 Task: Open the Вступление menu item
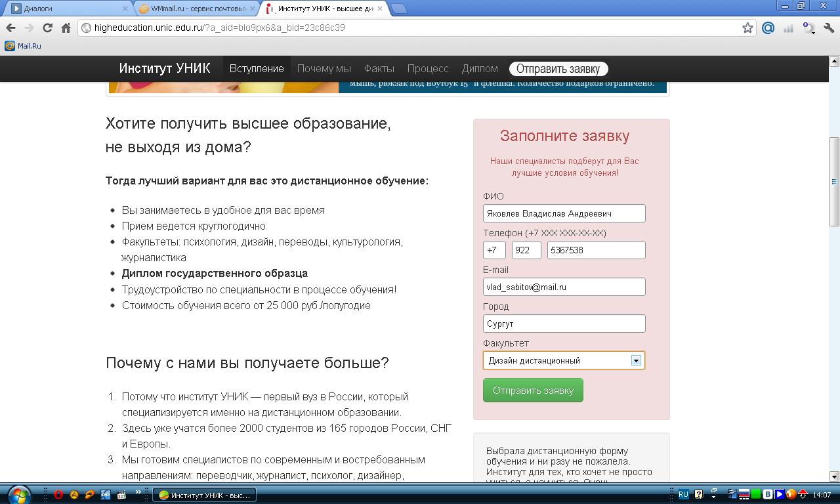point(257,68)
